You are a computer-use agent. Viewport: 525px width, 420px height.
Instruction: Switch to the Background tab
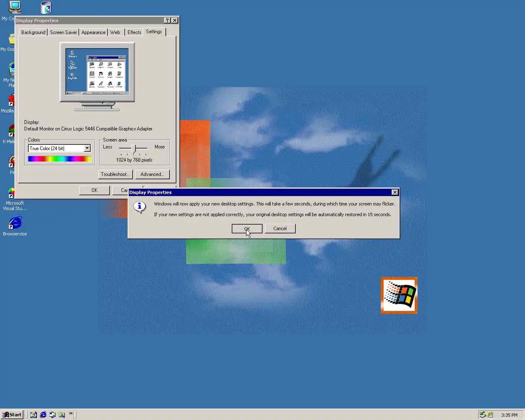click(x=33, y=32)
